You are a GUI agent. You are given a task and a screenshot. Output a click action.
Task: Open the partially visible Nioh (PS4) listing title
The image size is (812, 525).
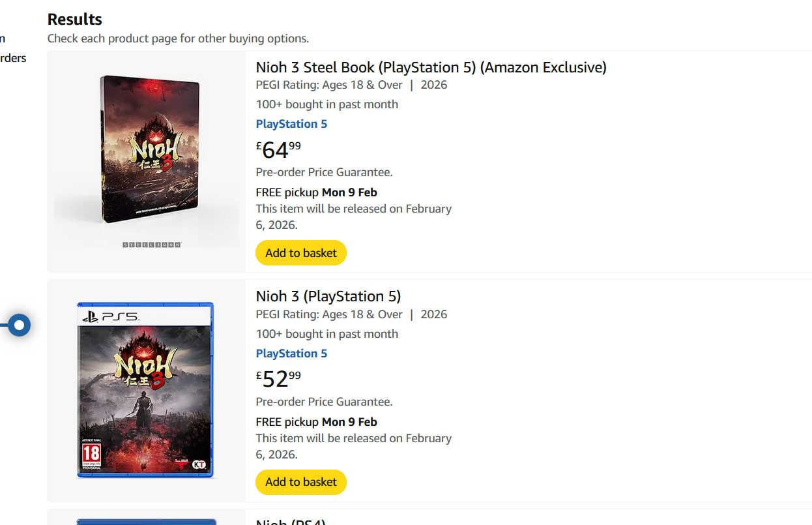(290, 522)
